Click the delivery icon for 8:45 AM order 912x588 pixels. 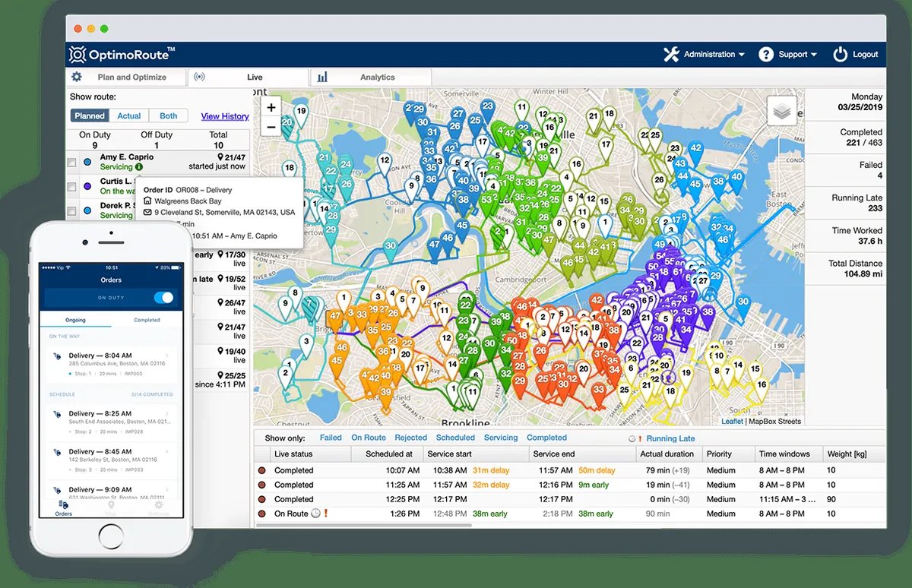click(57, 452)
